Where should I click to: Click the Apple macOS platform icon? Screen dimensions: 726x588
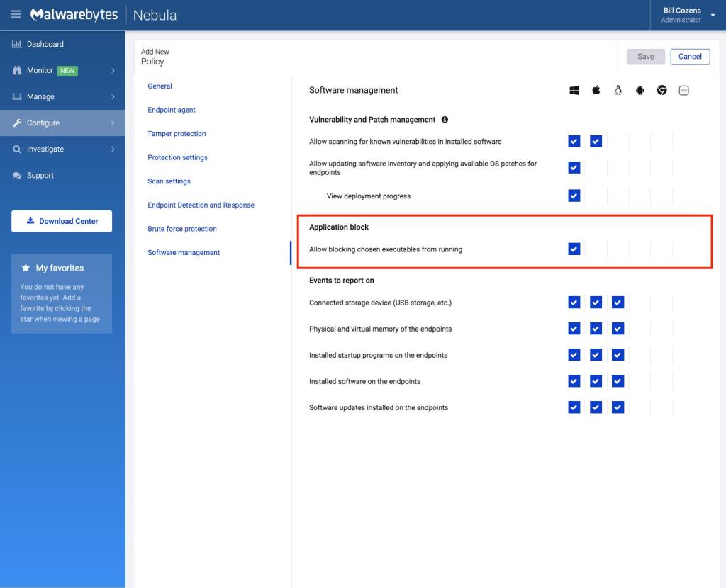(x=596, y=91)
